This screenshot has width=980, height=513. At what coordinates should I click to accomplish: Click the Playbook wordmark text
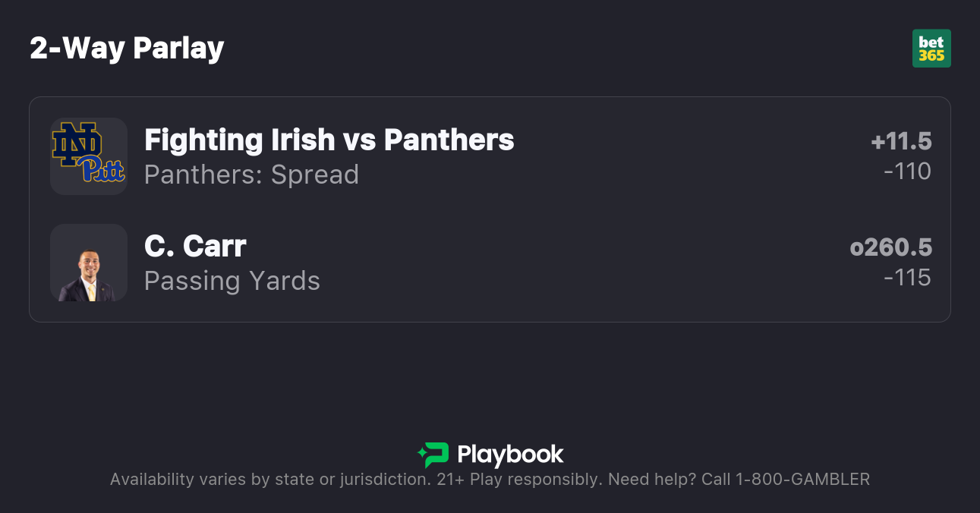510,455
